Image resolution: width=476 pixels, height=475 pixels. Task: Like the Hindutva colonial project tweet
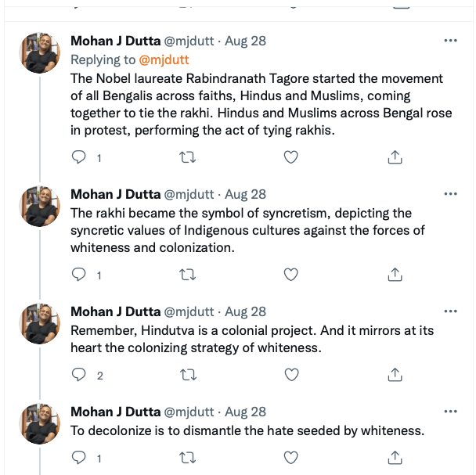pyautogui.click(x=290, y=375)
